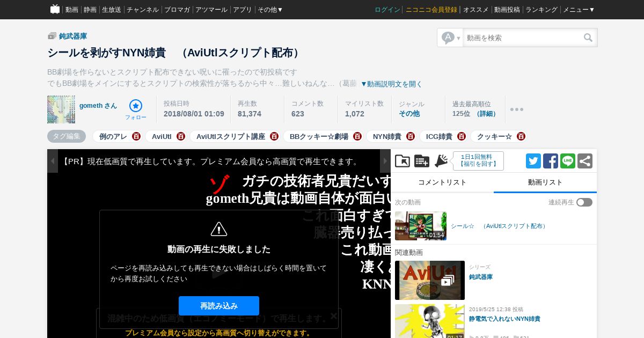Open search type selector dropdown
Viewport: 644px width, 338px height.
pyautogui.click(x=450, y=38)
